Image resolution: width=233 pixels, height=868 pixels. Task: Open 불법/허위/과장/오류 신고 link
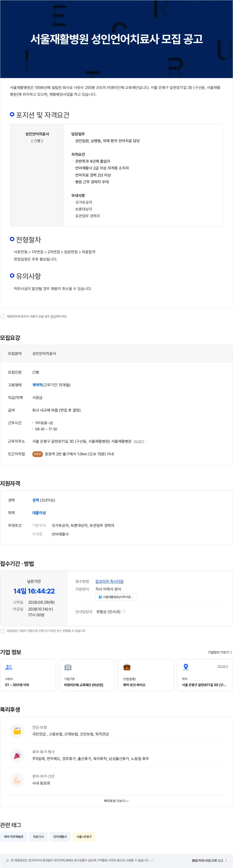(209, 860)
